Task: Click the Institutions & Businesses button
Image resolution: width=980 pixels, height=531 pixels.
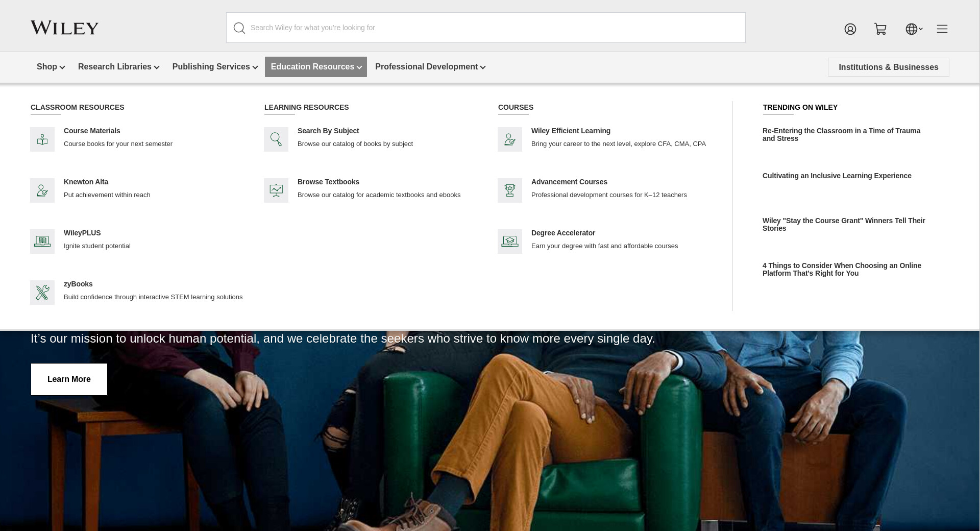Action: click(x=889, y=67)
